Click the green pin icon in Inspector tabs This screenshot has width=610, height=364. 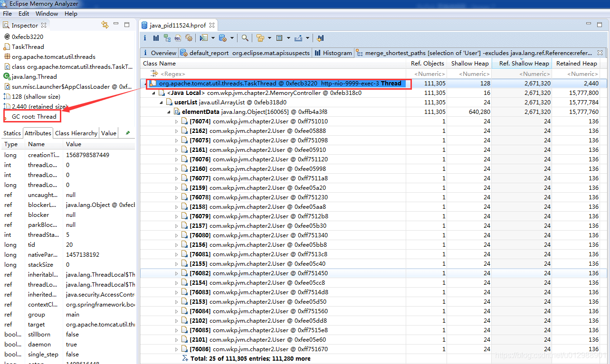click(128, 133)
